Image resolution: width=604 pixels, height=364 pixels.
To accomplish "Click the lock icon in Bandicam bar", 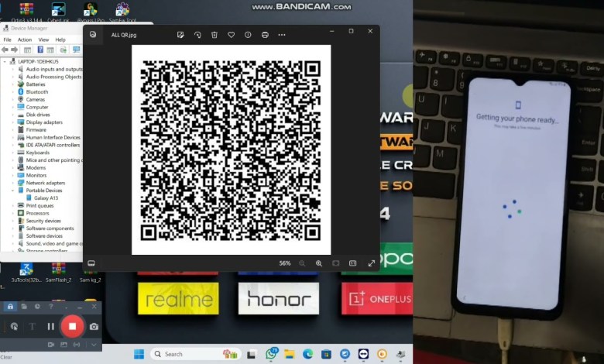I will [10, 307].
